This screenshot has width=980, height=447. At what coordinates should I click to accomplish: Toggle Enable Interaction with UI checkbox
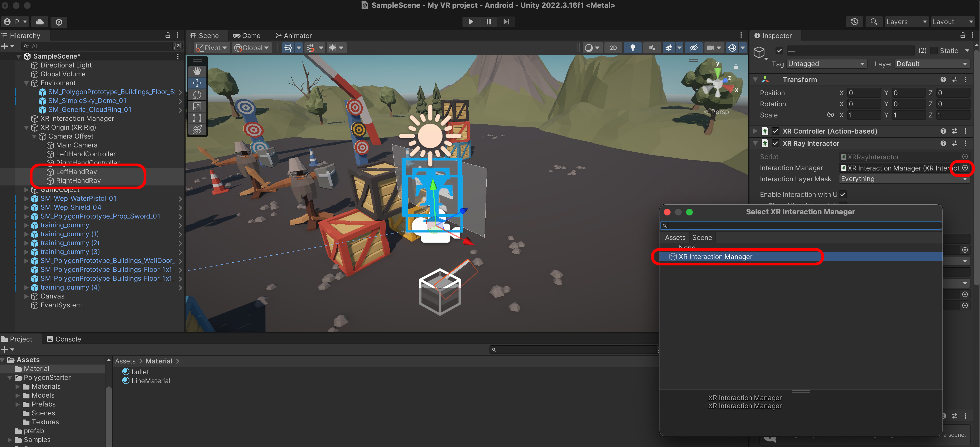(843, 194)
